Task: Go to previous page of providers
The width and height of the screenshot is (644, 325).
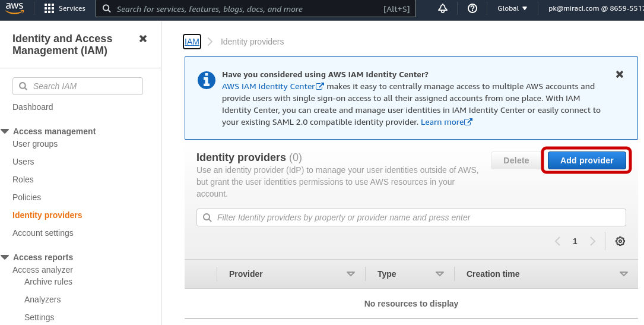Action: coord(557,241)
